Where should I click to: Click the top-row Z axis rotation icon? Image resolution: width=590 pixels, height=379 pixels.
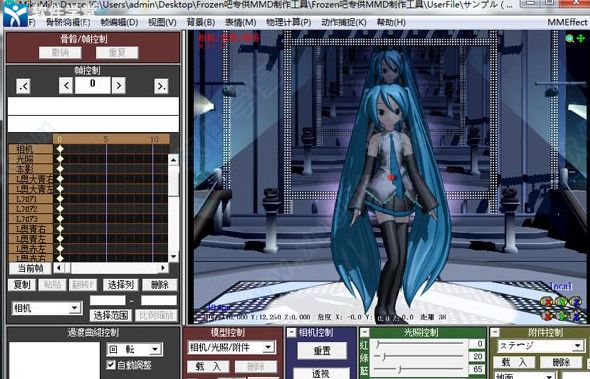[576, 302]
